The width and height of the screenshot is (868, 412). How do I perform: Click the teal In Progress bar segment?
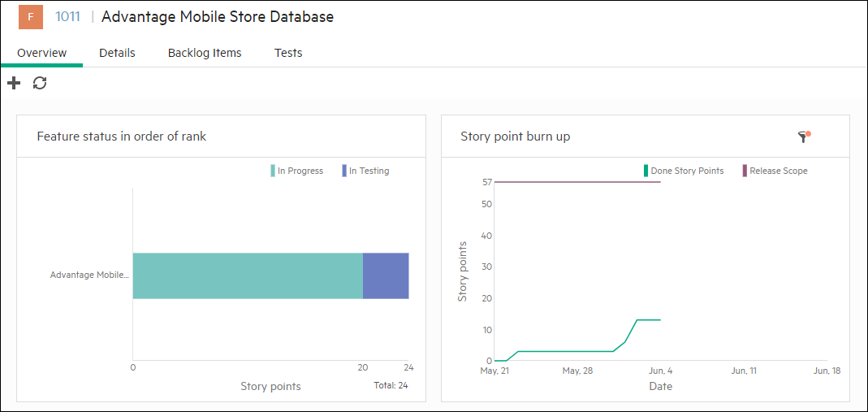247,275
